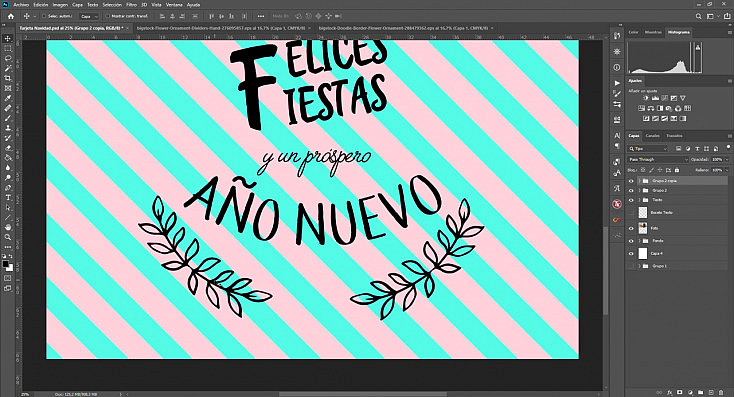Open the Actions panel play icon

(617, 83)
